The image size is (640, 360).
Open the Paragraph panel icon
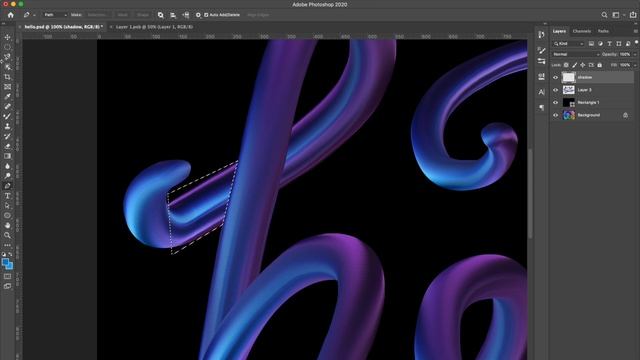pos(541,108)
